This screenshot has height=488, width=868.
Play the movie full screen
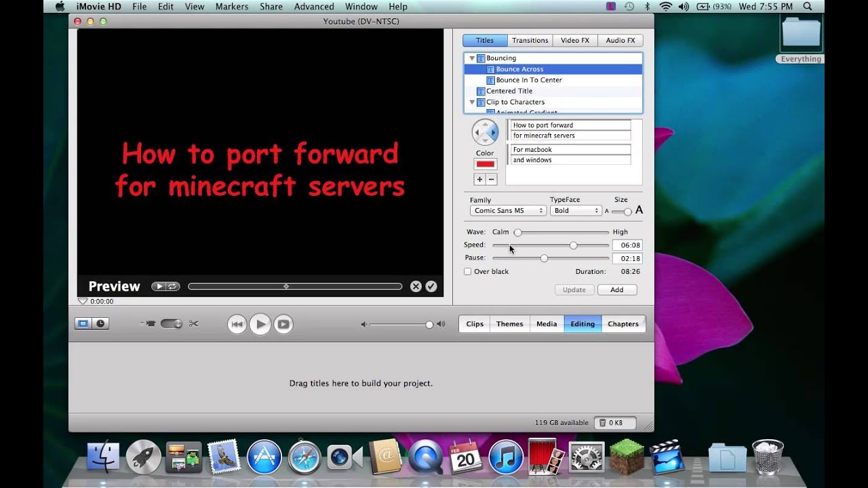click(283, 324)
